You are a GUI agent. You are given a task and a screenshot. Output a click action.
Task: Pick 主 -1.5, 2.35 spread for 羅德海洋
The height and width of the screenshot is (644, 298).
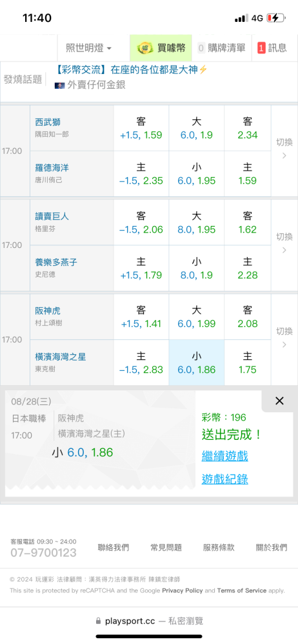[x=141, y=174]
